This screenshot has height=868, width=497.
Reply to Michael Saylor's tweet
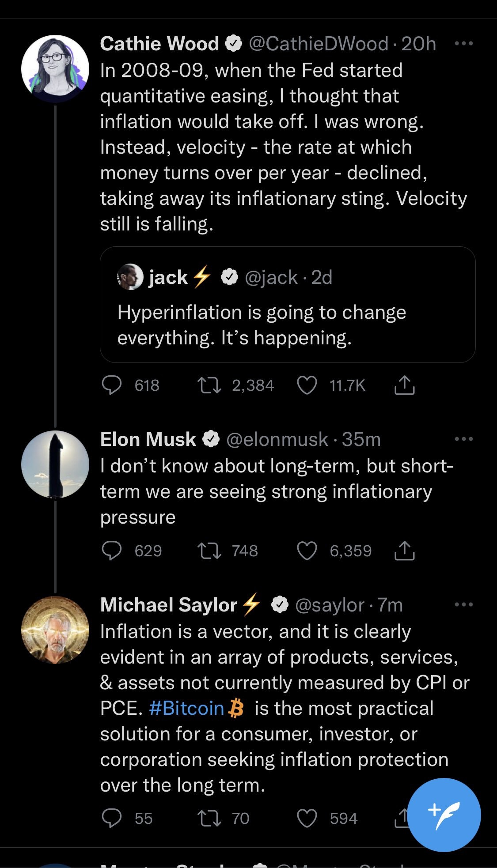pyautogui.click(x=112, y=818)
